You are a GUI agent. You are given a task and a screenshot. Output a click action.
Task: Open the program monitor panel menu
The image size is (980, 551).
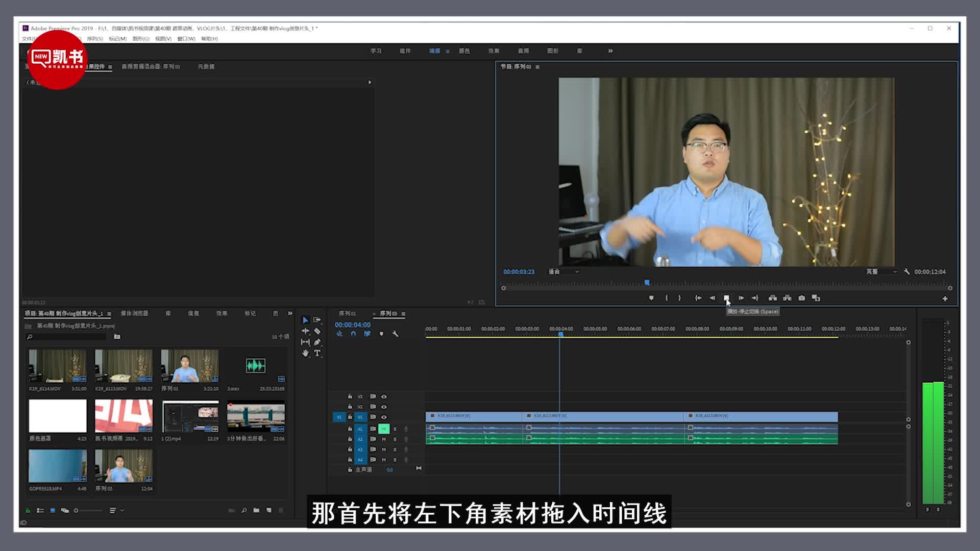click(x=537, y=67)
